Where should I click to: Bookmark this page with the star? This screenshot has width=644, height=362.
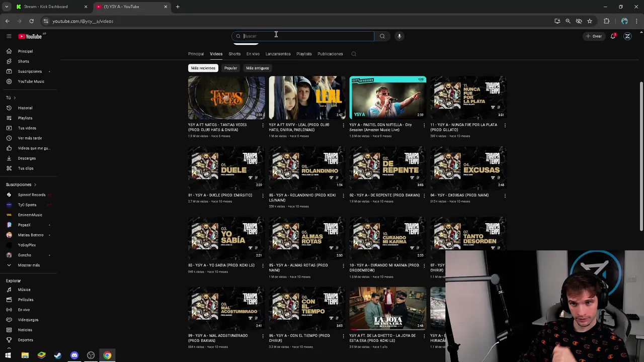590,21
